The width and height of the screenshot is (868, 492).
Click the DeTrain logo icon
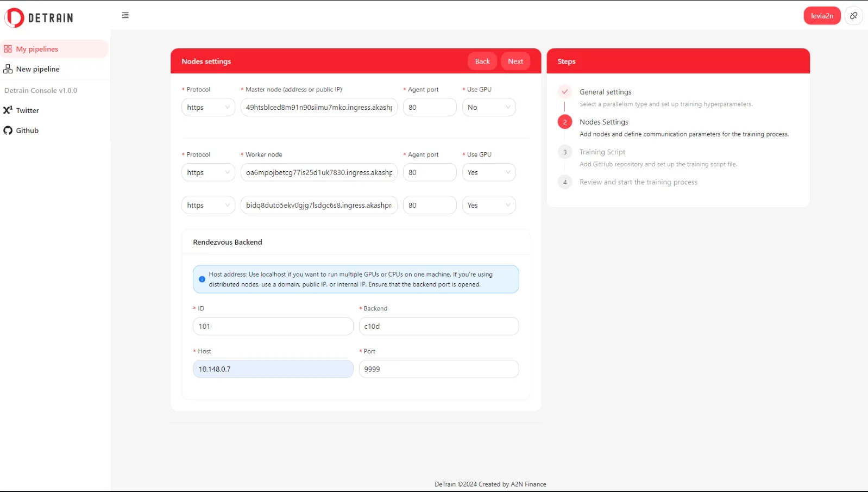(x=15, y=18)
